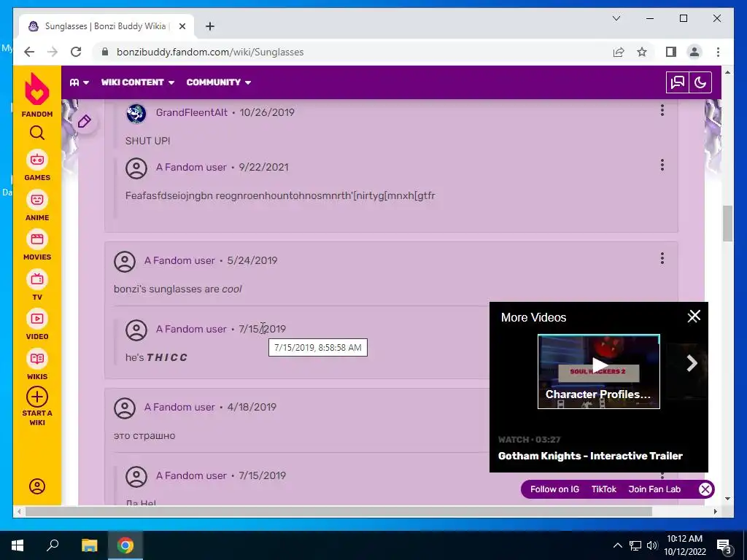Screen dimensions: 747x560
Task: Open the GrandFleentAlt user profile link
Action: 192,112
